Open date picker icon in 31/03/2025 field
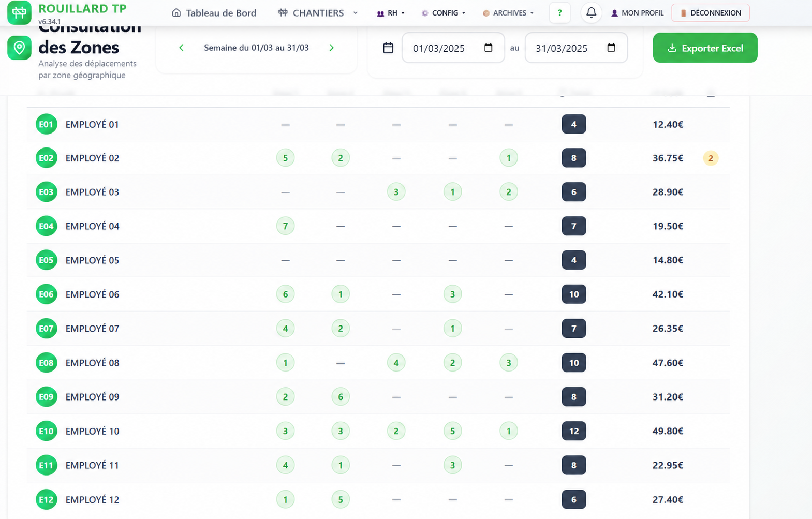The width and height of the screenshot is (812, 519). tap(611, 48)
